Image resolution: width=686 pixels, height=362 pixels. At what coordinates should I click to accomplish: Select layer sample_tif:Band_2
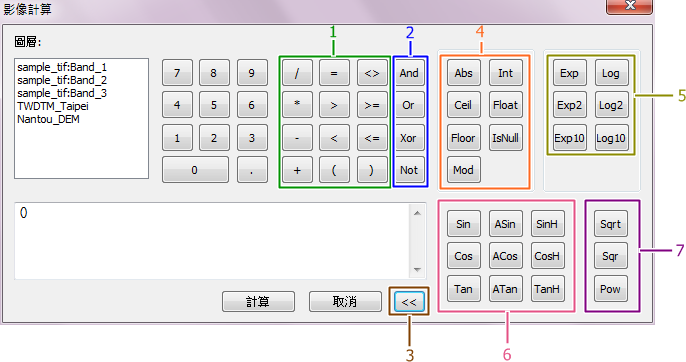coord(62,80)
